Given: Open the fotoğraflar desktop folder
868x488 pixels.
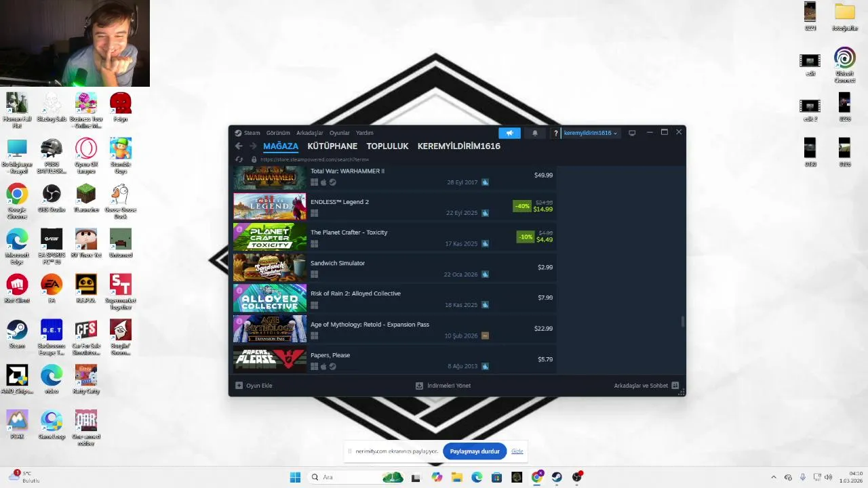Looking at the screenshot, I should coord(844,16).
